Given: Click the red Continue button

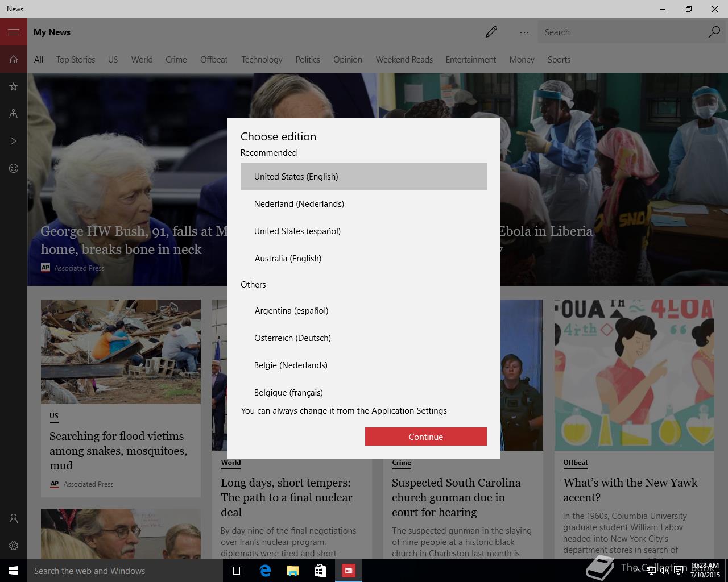Looking at the screenshot, I should click(x=426, y=436).
